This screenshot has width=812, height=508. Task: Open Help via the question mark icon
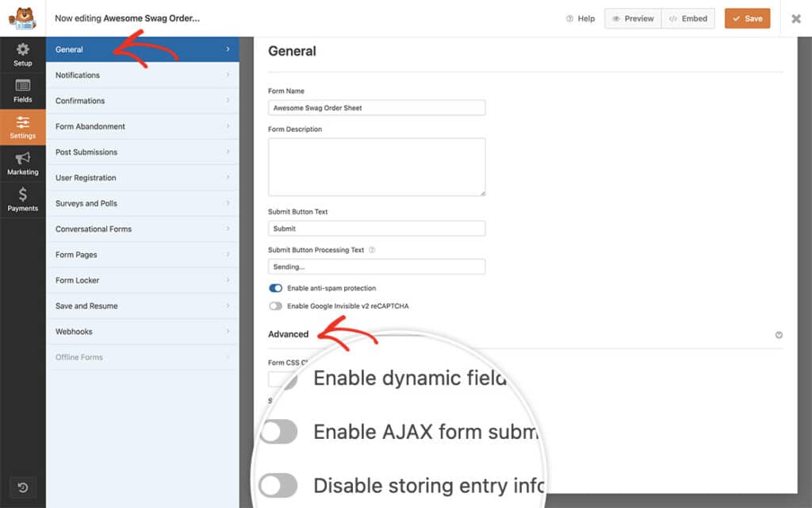point(569,18)
